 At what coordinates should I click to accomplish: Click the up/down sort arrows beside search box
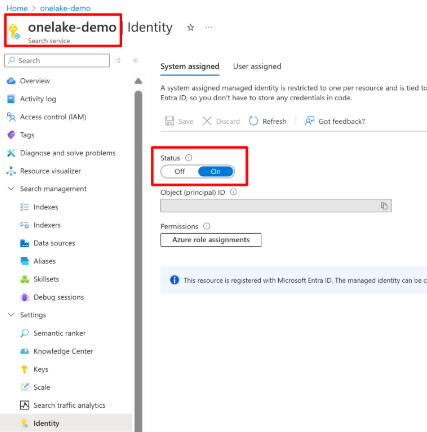pyautogui.click(x=119, y=60)
